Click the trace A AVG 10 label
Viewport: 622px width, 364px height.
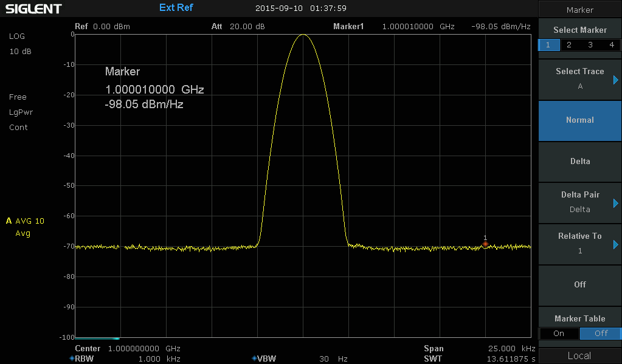(26, 221)
